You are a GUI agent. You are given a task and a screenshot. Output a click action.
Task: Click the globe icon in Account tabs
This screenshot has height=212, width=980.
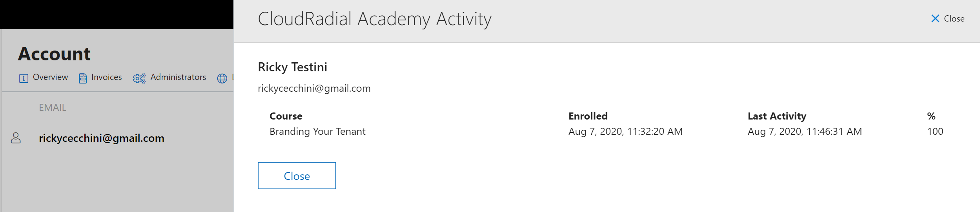pyautogui.click(x=222, y=78)
